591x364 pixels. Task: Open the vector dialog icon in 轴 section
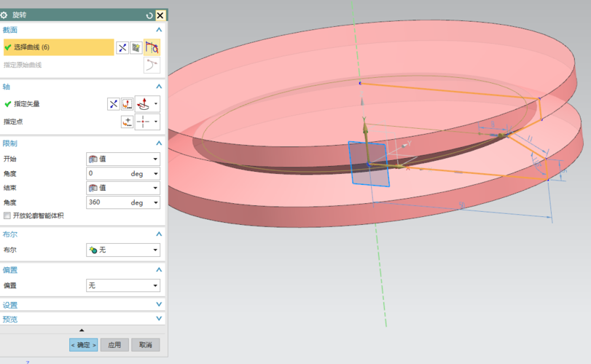pyautogui.click(x=126, y=104)
